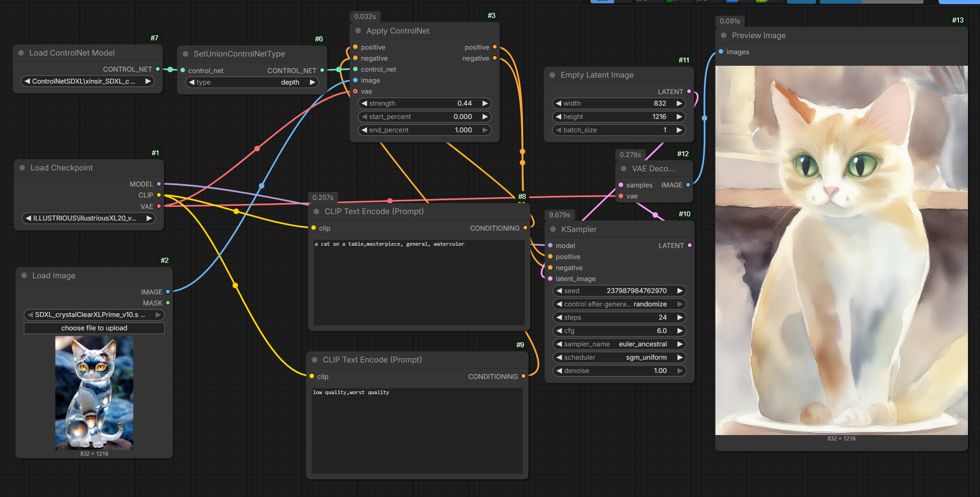The image size is (980, 497).
Task: Click MODEL output connector on Load Checkpoint
Action: point(159,184)
